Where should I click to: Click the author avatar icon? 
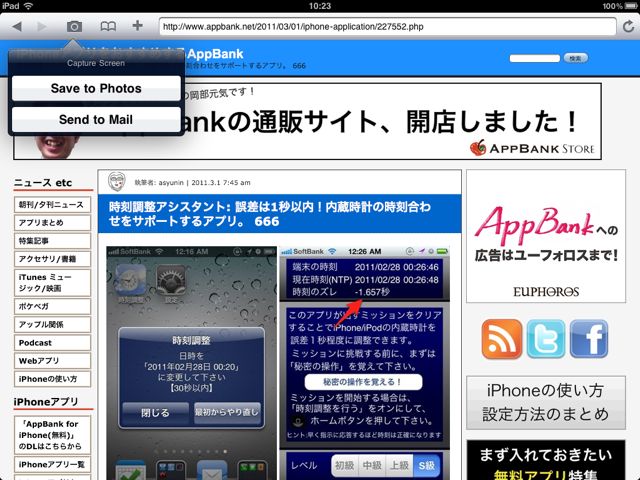pyautogui.click(x=117, y=182)
